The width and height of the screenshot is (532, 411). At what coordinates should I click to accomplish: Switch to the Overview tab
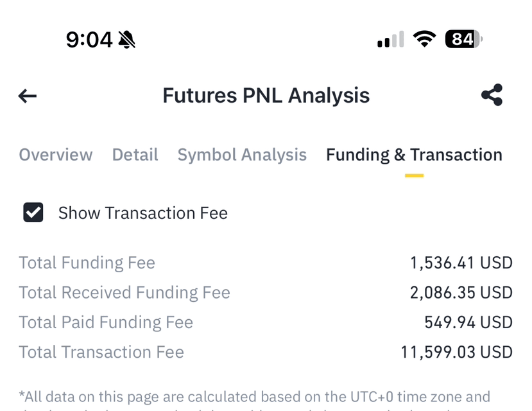coord(56,155)
